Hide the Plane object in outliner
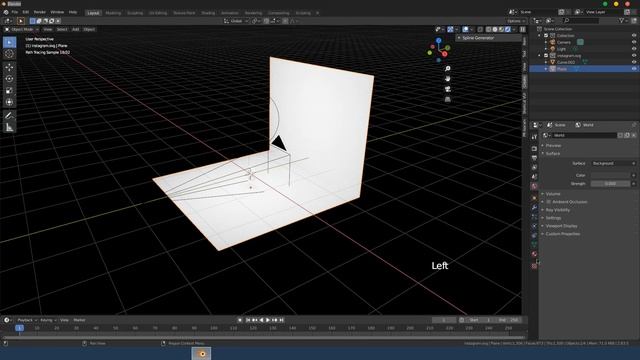 point(634,69)
